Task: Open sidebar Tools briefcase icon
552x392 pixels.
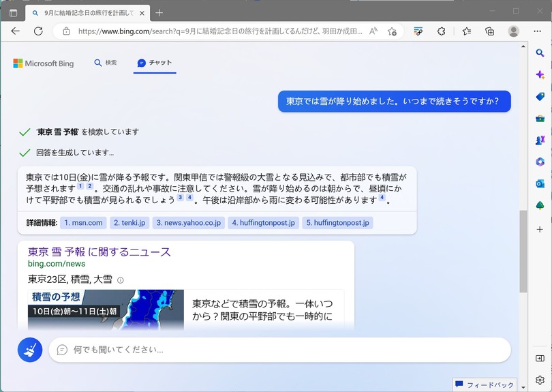Action: coord(540,119)
